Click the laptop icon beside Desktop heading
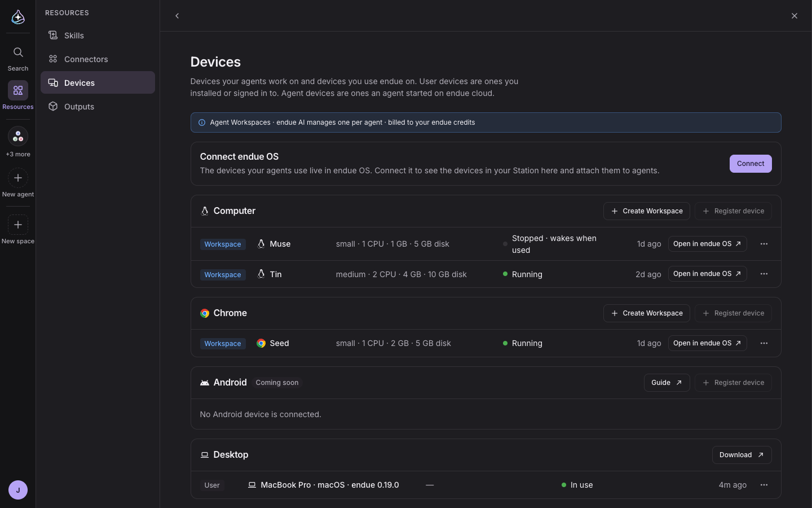Image resolution: width=812 pixels, height=508 pixels. pos(205,455)
